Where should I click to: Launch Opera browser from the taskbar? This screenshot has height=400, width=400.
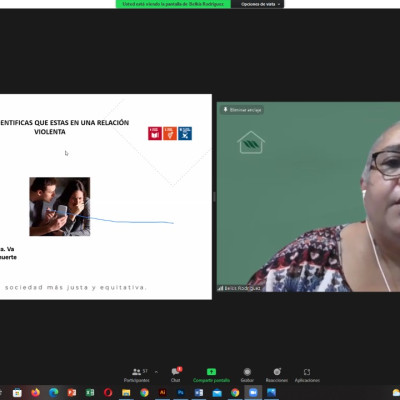tap(108, 393)
